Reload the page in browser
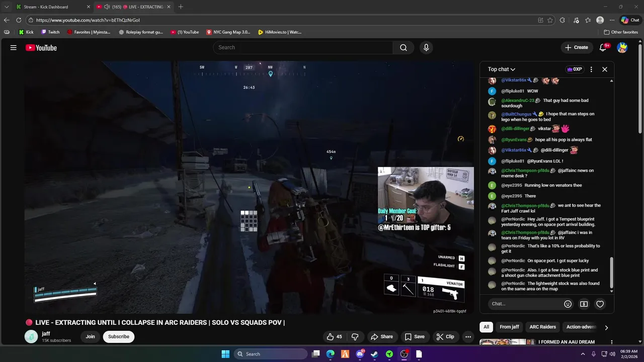644x362 pixels. tap(19, 20)
